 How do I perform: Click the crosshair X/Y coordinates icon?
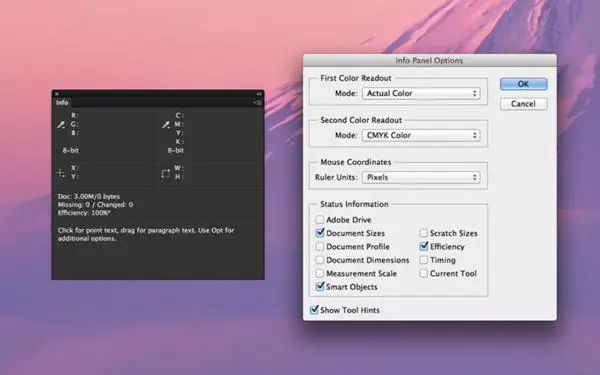(61, 173)
